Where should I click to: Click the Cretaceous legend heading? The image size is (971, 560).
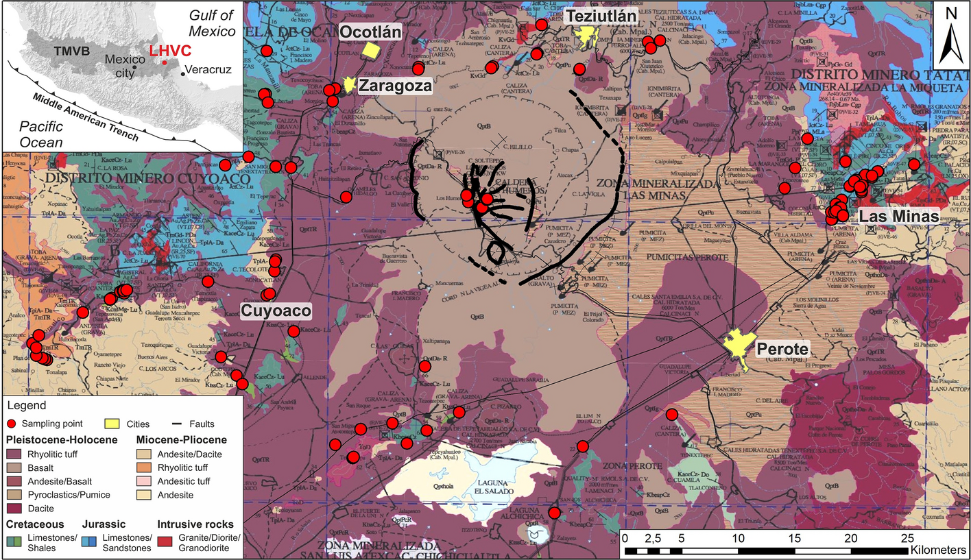pyautogui.click(x=34, y=524)
